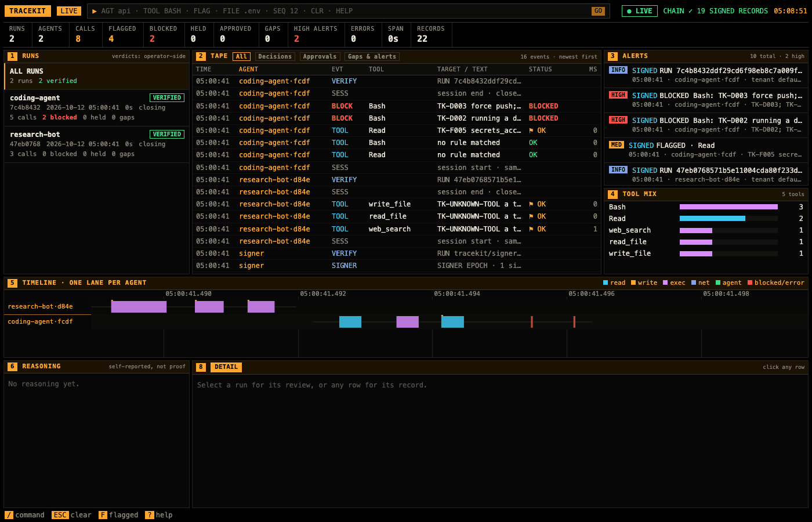Switch to the Approvals tape filter

(320, 56)
